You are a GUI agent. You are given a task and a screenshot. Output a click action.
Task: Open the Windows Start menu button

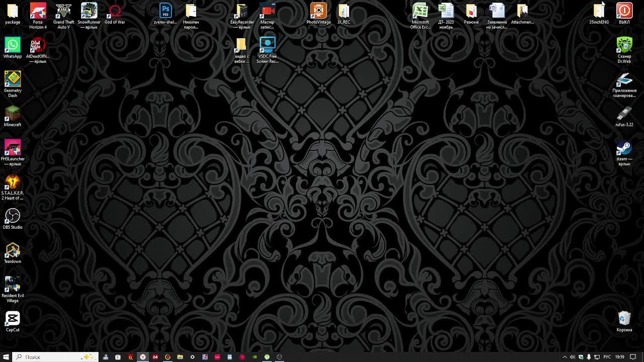(x=6, y=357)
